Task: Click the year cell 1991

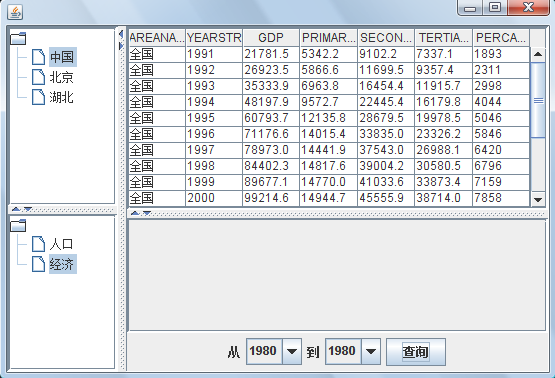Action: coord(214,54)
